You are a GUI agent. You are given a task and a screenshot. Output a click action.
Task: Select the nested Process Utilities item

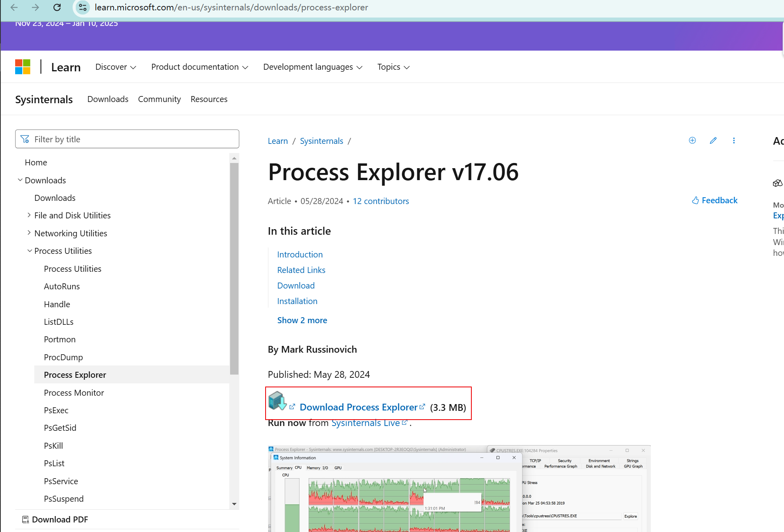(73, 269)
